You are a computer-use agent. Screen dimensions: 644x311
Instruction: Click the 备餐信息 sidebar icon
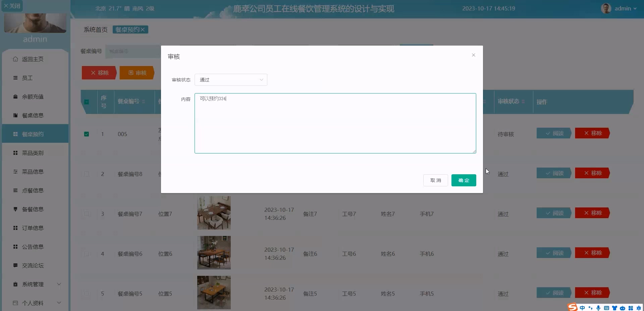[15, 209]
